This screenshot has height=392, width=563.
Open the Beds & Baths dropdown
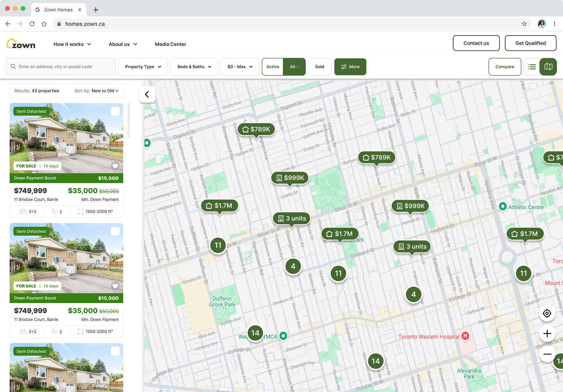click(194, 67)
